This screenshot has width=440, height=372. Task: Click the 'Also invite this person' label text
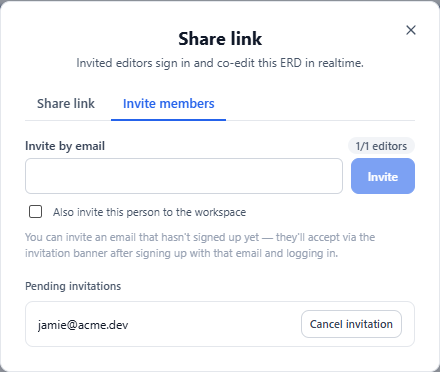(x=149, y=212)
